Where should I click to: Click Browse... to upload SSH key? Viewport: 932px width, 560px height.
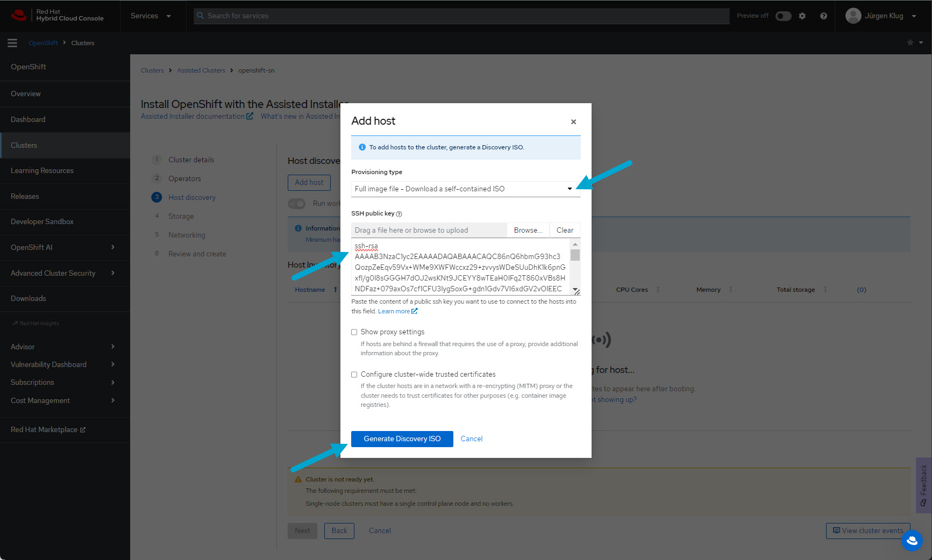[x=528, y=231]
